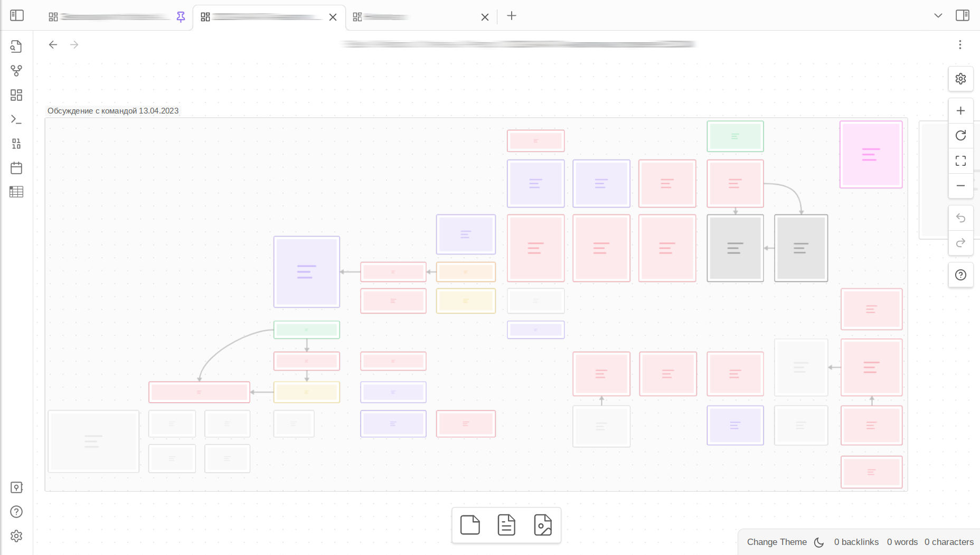Zoom out on the canvas
The image size is (980, 555).
pos(960,186)
